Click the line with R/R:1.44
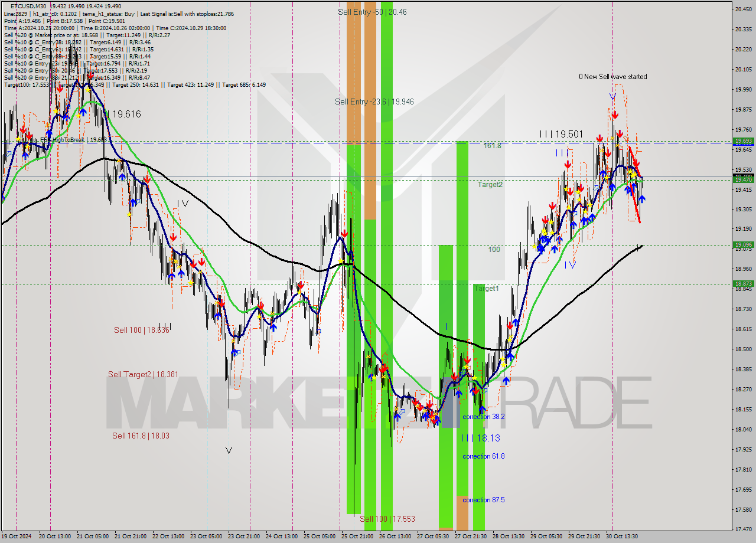Image resolution: width=756 pixels, height=543 pixels. pyautogui.click(x=77, y=56)
